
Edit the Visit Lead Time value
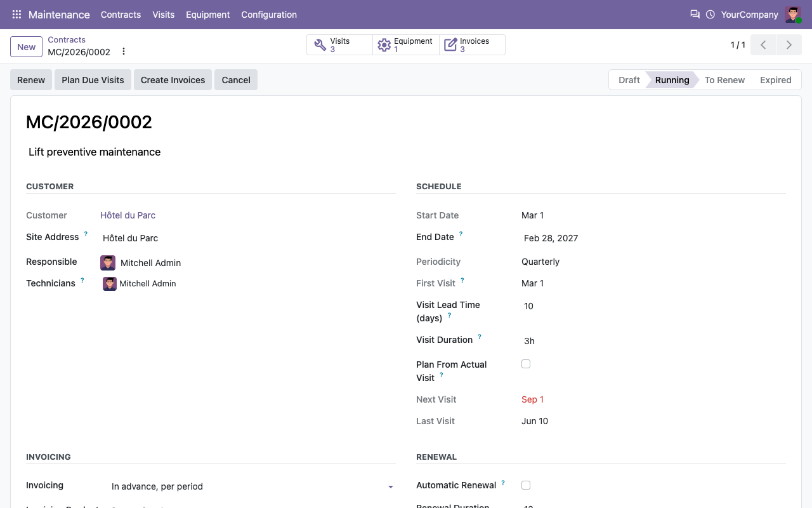tap(653, 306)
